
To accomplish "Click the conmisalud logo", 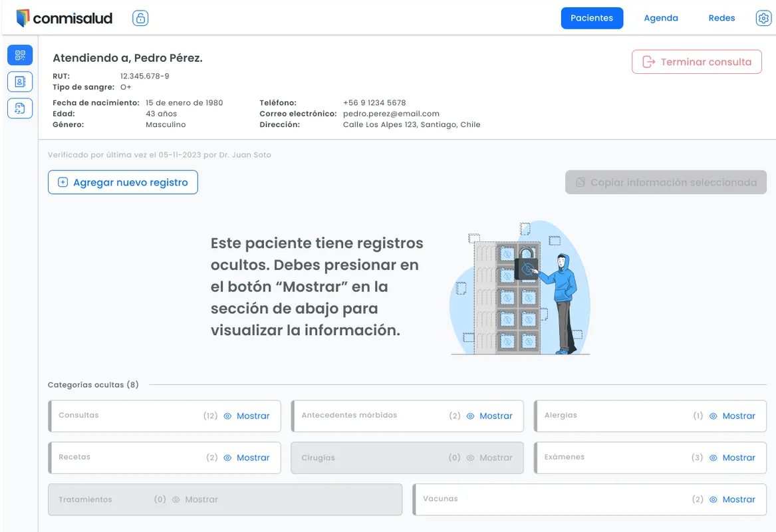I will [x=65, y=19].
